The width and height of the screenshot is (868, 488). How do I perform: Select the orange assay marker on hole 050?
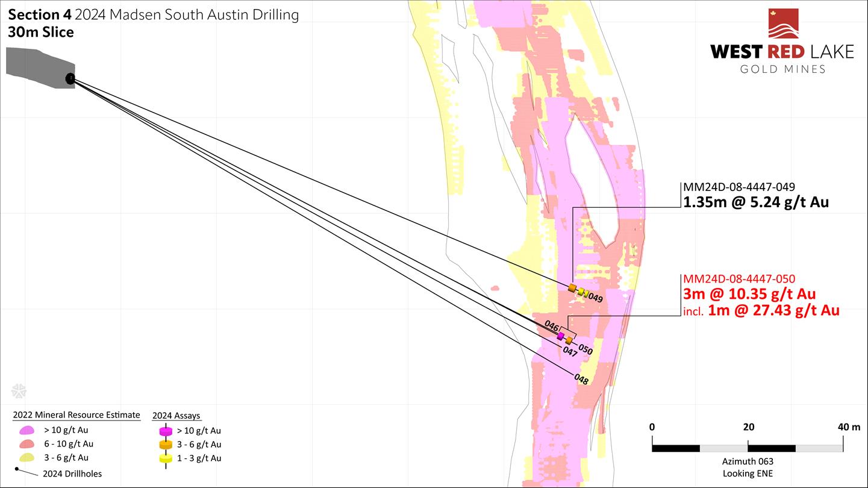[x=569, y=340]
